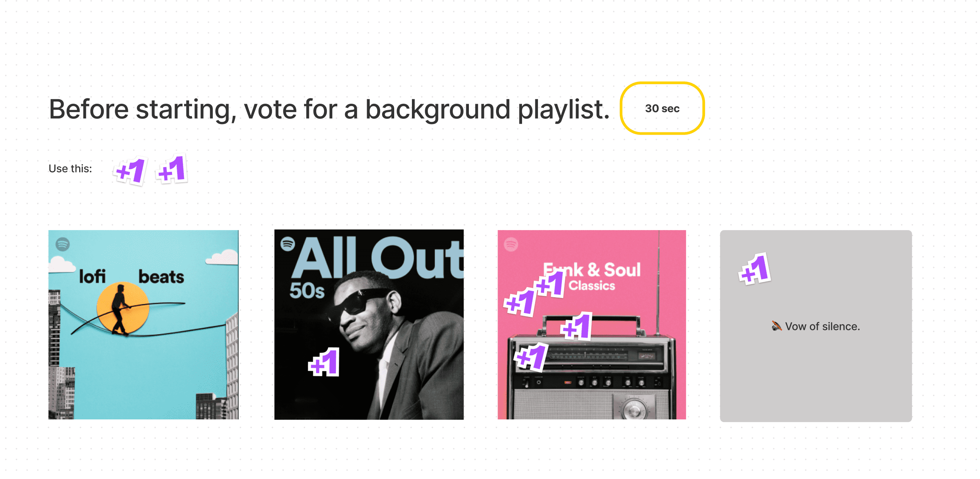Image resolution: width=980 pixels, height=479 pixels.
Task: Select the Vow of silence card
Action: pos(816,325)
